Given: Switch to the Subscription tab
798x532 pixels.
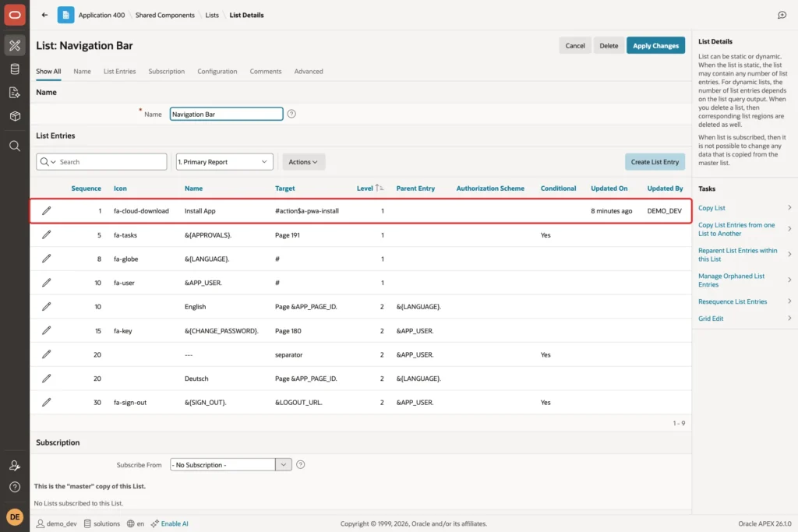Looking at the screenshot, I should tap(167, 71).
